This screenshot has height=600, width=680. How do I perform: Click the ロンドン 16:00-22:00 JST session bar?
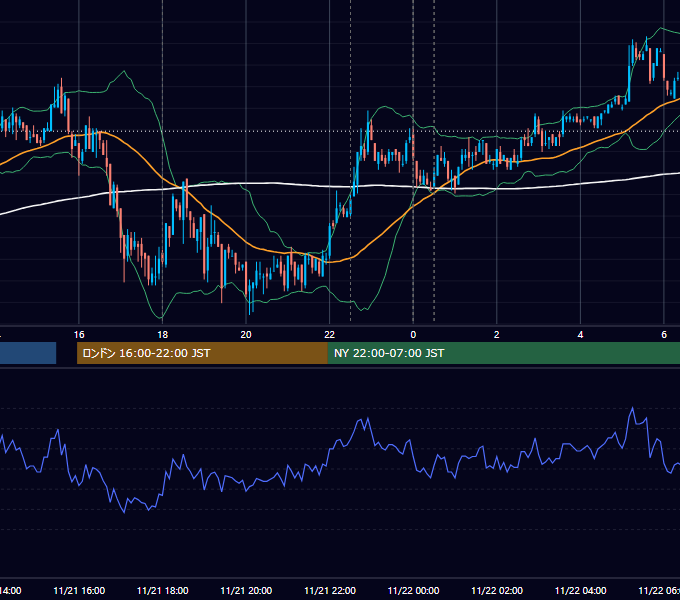202,353
